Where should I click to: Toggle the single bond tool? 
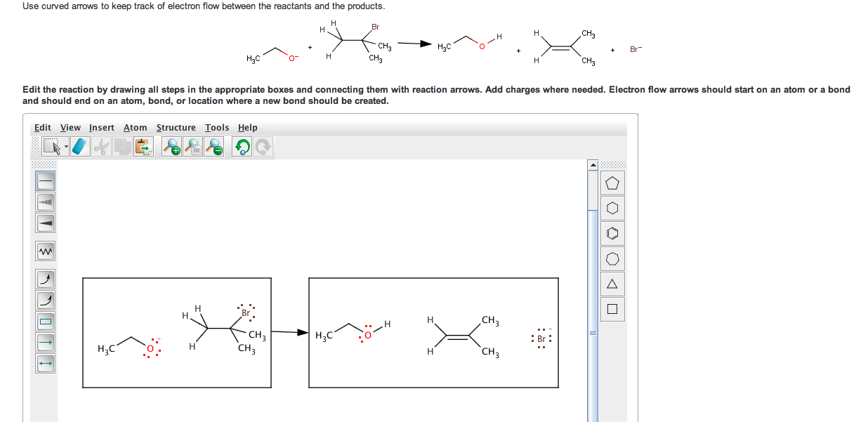(45, 180)
